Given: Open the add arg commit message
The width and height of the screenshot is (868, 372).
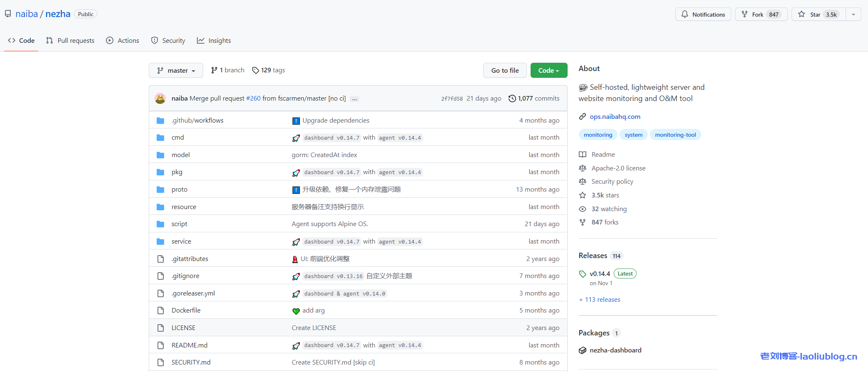Looking at the screenshot, I should (314, 310).
